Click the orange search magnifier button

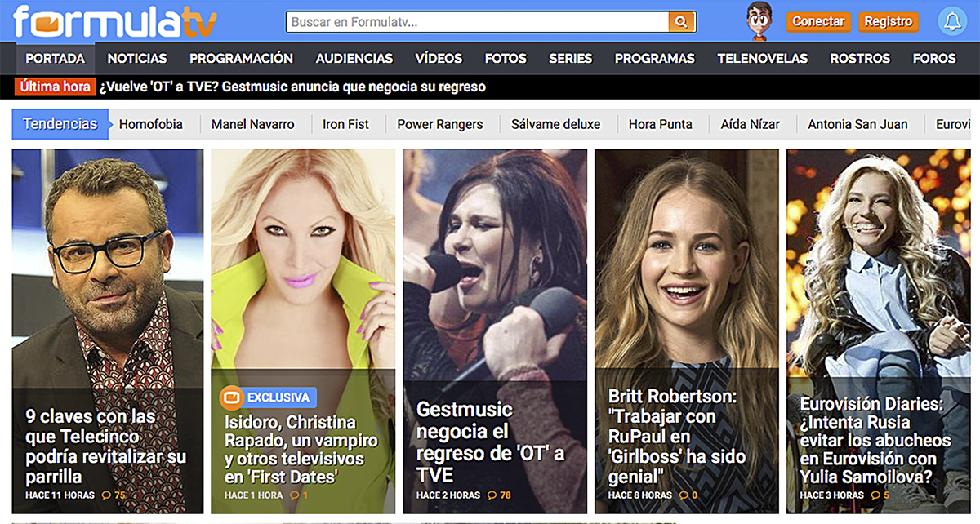pyautogui.click(x=681, y=22)
